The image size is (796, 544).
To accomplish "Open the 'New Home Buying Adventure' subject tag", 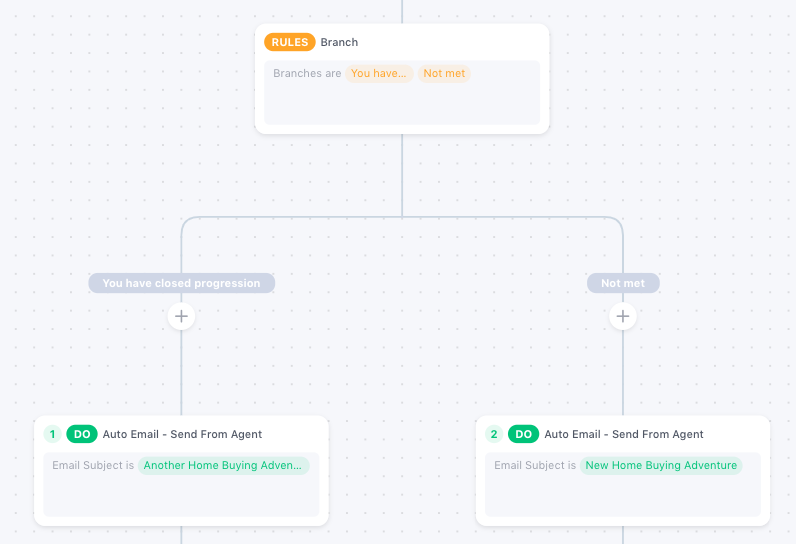I will tap(661, 465).
